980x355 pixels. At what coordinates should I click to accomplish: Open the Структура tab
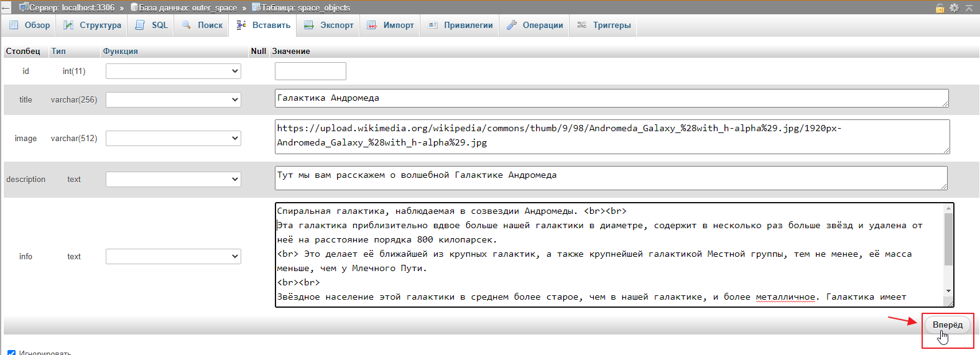[x=93, y=25]
